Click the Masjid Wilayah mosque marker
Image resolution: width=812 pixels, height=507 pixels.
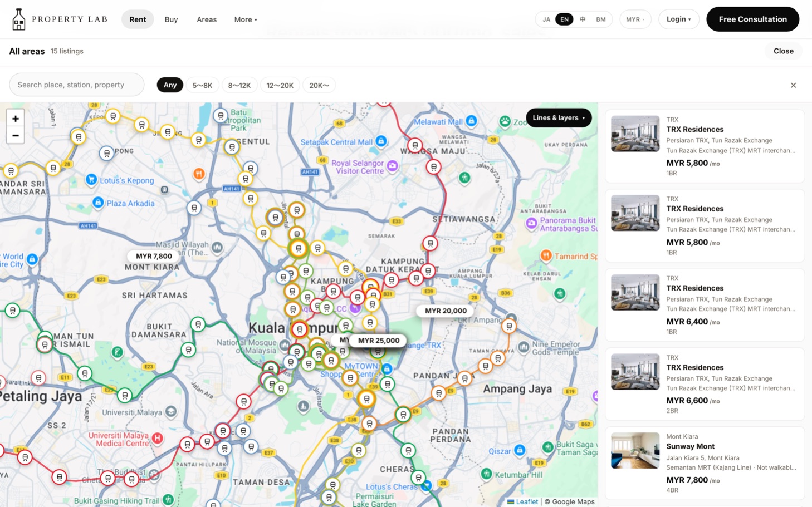217,247
